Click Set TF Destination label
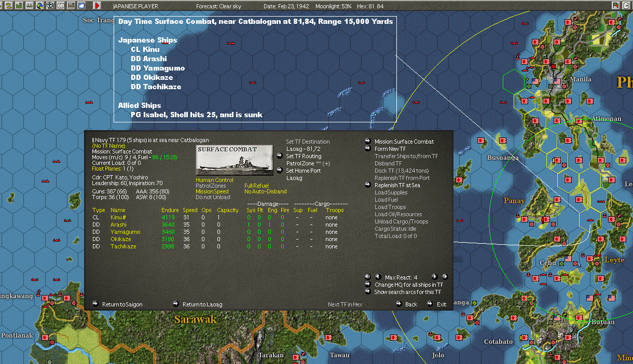 [308, 142]
